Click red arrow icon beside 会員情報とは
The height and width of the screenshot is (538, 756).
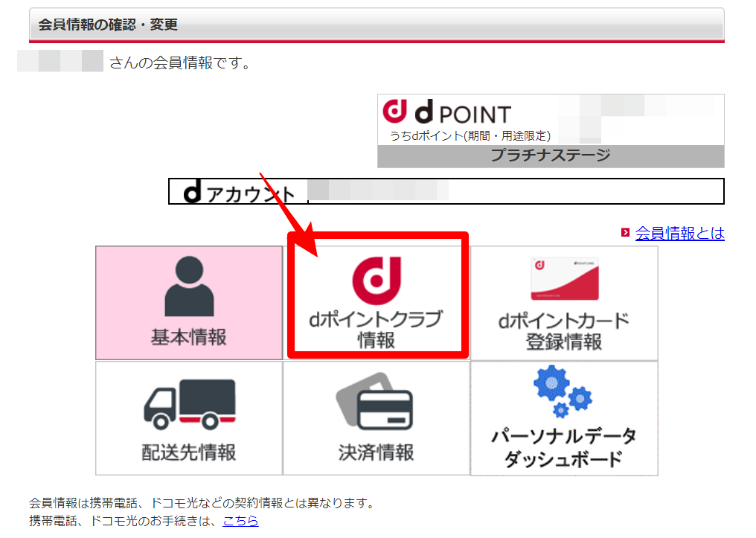[x=625, y=233]
